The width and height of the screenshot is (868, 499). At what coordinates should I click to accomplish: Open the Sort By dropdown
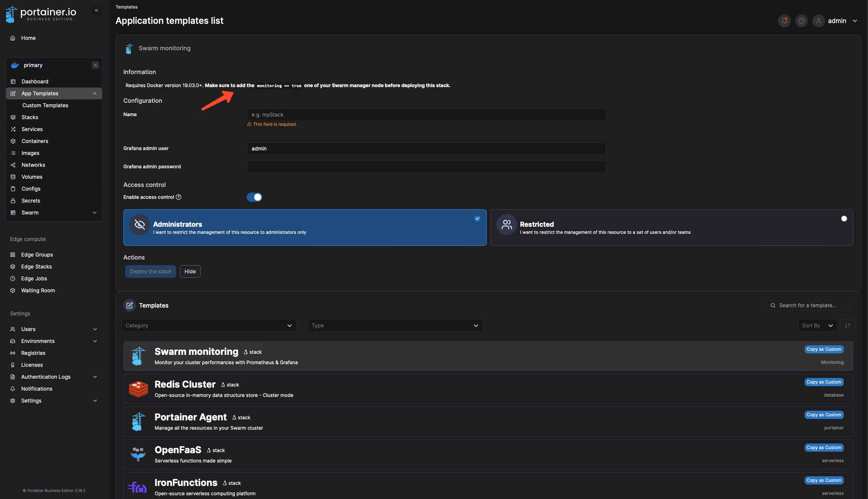817,325
